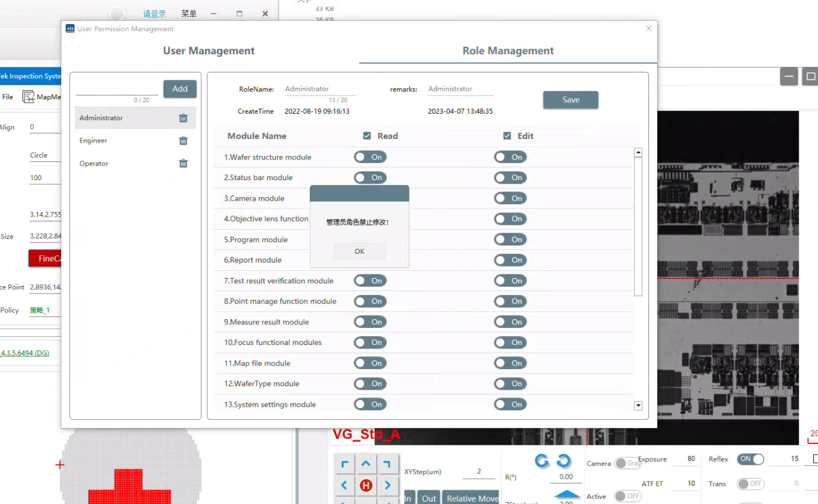
Task: Switch Read for WaferType module
Action: click(x=370, y=384)
